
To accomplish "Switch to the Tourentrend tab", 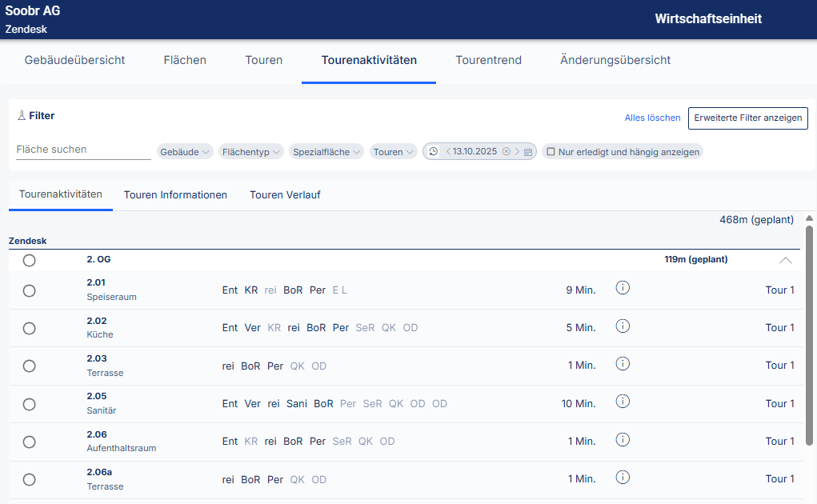I will (488, 60).
